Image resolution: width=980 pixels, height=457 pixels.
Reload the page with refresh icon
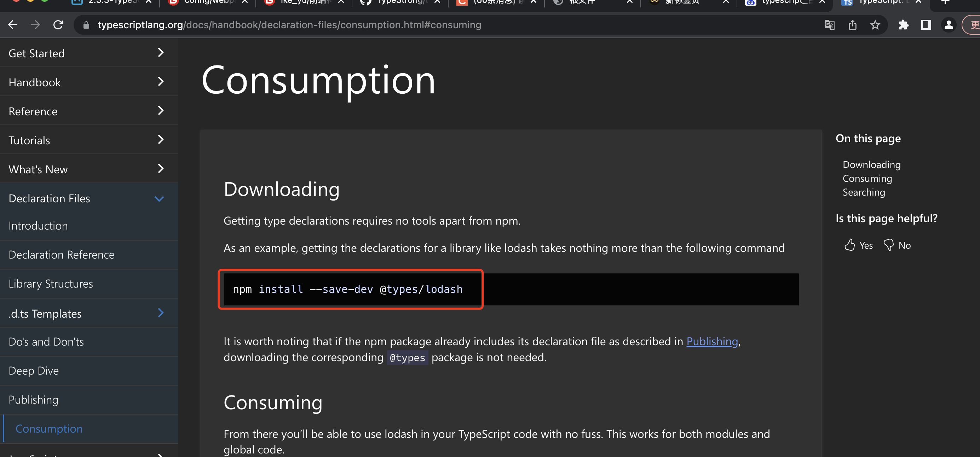click(58, 25)
